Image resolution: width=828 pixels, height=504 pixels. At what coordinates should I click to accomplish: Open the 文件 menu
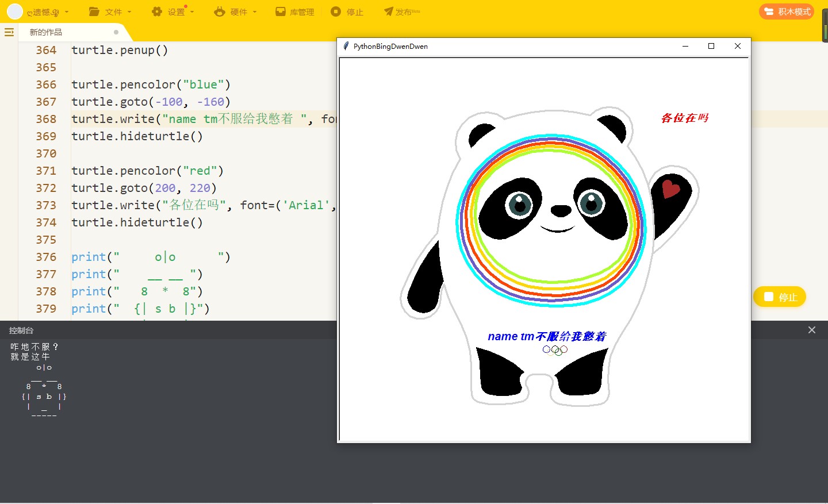tap(110, 11)
